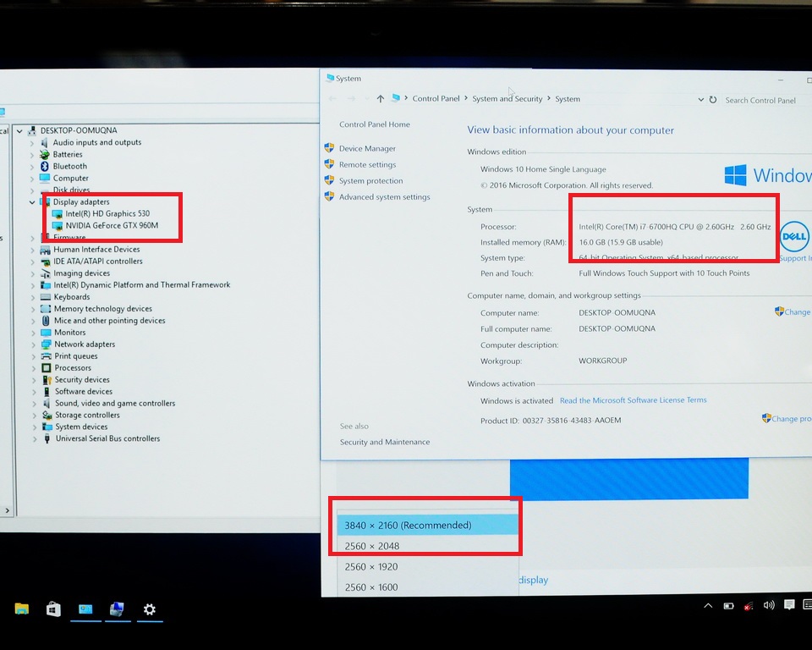Click into Search Control Panel field
This screenshot has width=812, height=650.
click(766, 100)
